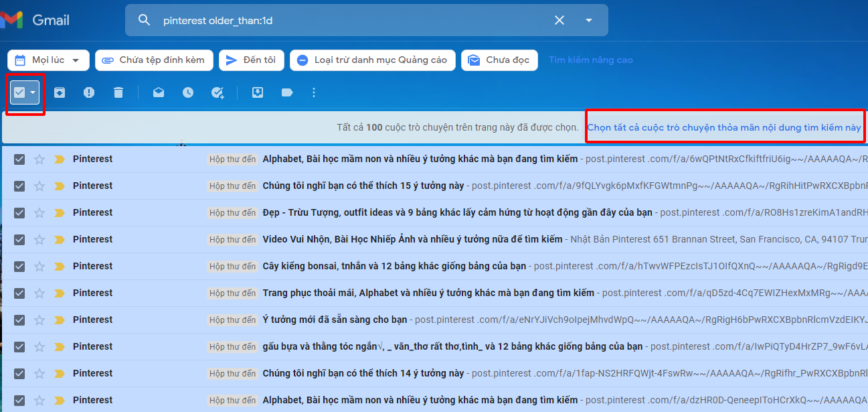Screen dimensions: 868x412
Task: Toggle importance marker on 'Video Vui Nhộn' email
Action: tap(59, 239)
